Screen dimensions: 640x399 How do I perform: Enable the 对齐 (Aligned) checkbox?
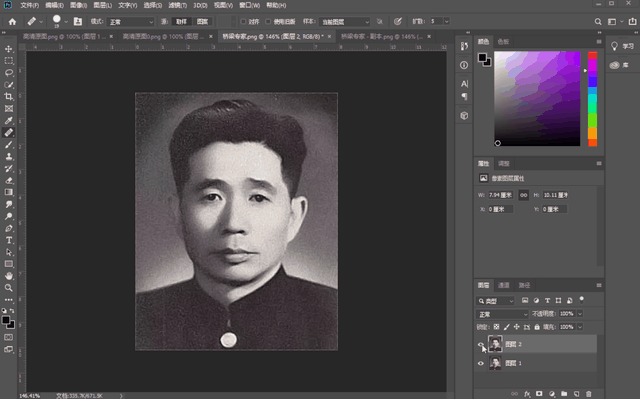click(x=243, y=22)
